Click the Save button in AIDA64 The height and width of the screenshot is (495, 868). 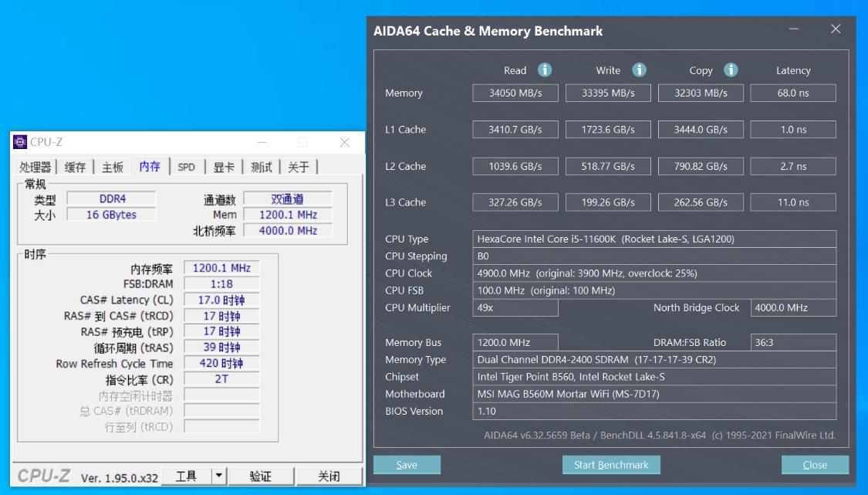(x=407, y=464)
